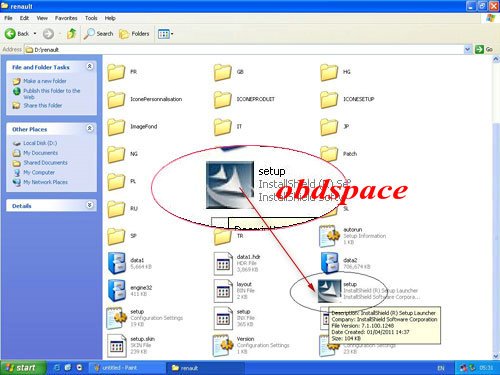
Task: Select the JP folder icon
Action: [x=329, y=127]
